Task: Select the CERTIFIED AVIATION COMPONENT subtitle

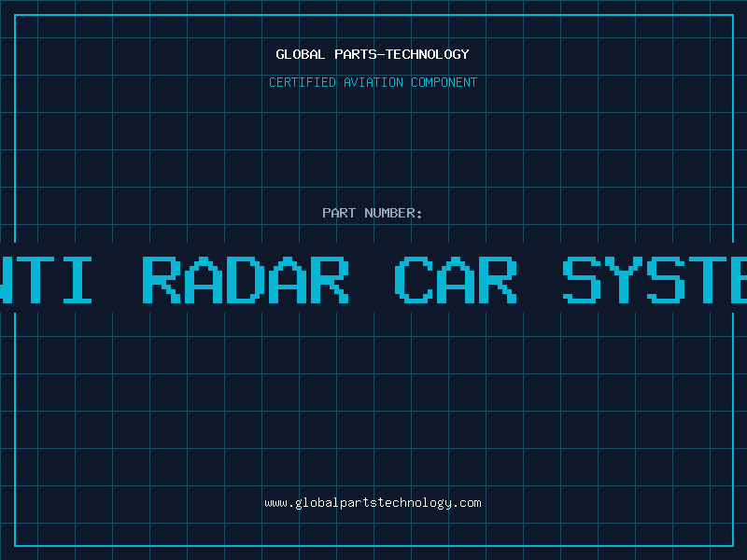Action: 373,82
